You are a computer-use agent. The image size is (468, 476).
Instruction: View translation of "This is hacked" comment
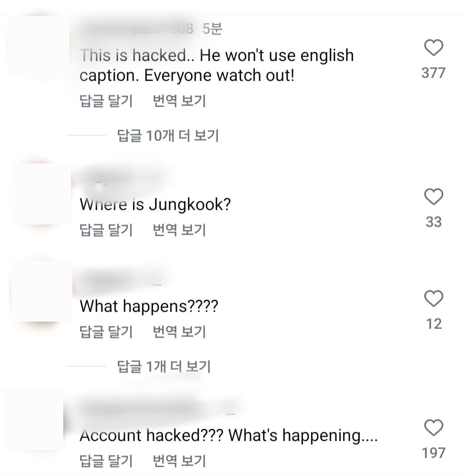(179, 101)
